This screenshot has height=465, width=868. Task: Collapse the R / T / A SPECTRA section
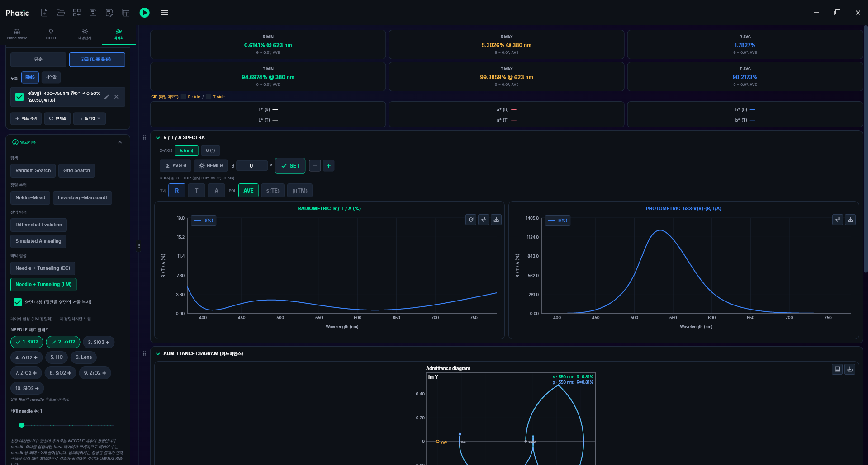tap(158, 138)
